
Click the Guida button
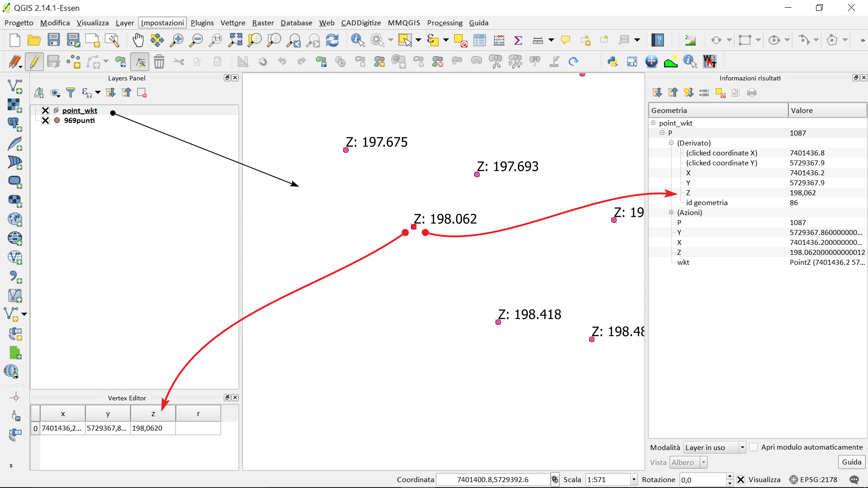[851, 462]
